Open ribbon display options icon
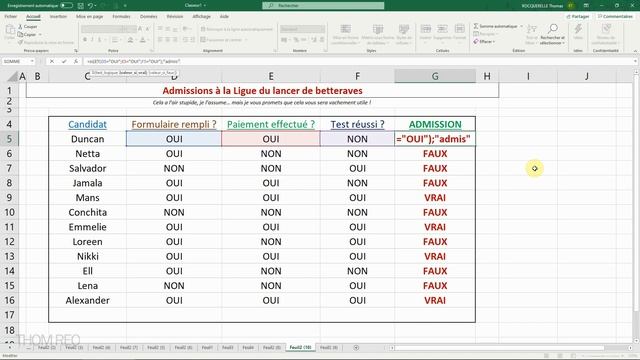The width and height of the screenshot is (640, 360). pos(586,6)
